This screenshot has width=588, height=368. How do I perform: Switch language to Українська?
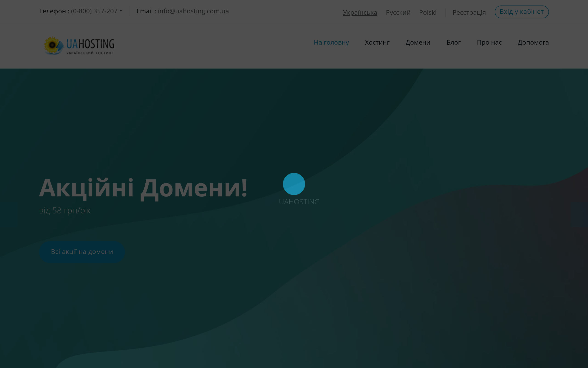[x=360, y=12]
